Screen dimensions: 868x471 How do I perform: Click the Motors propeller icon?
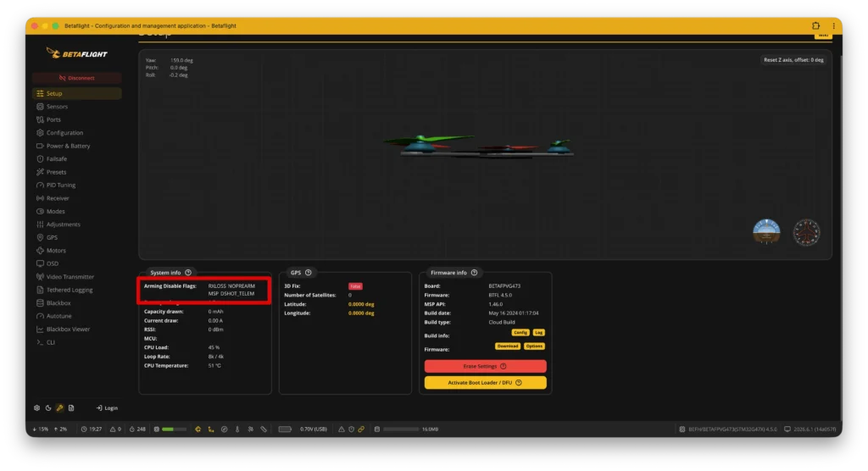(40, 250)
